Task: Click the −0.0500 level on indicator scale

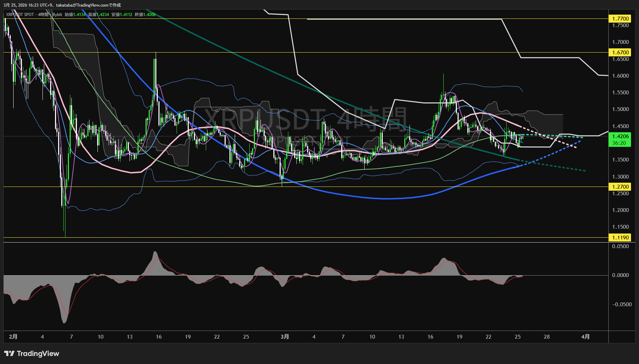Action: 622,304
